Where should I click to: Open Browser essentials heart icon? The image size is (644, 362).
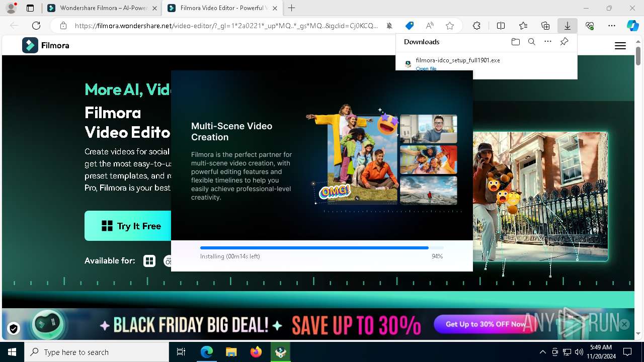click(x=590, y=26)
